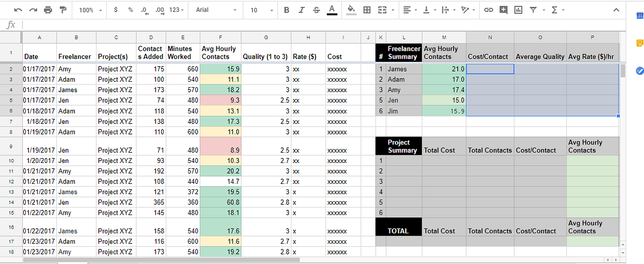Image resolution: width=644 pixels, height=264 pixels.
Task: Apply percent format with % icon
Action: 130,10
